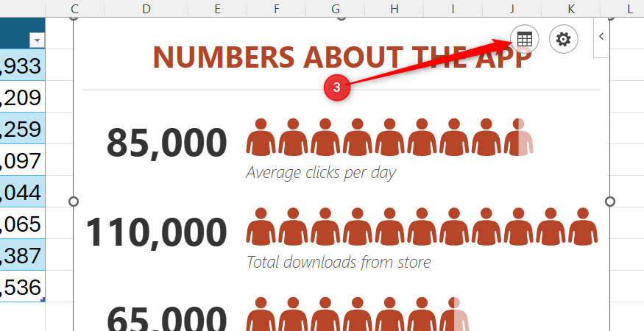Viewport: 644px width, 331px height.
Task: Click the right middle resize handle of chart
Action: point(610,202)
